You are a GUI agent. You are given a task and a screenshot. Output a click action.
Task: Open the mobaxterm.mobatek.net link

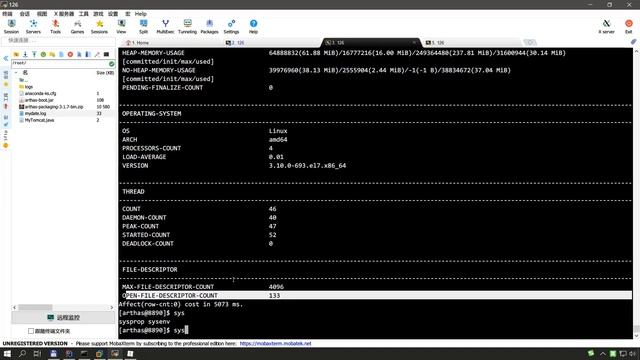[276, 344]
